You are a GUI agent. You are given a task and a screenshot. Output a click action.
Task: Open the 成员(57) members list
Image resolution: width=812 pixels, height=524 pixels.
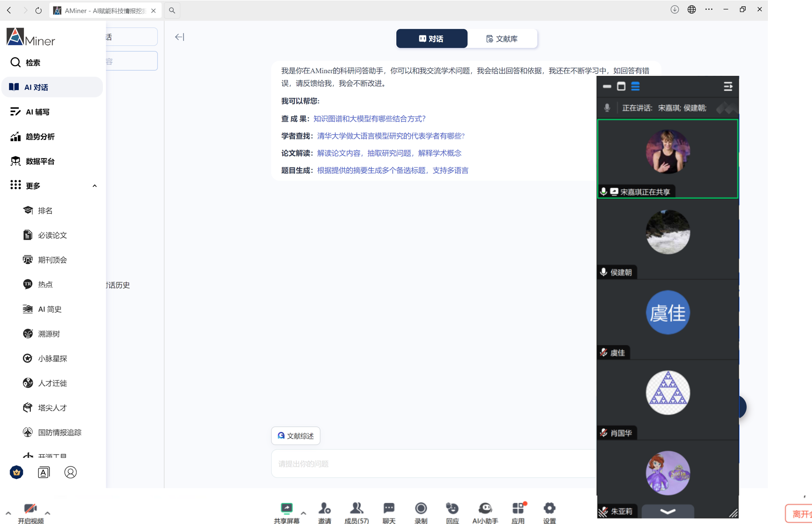(x=356, y=508)
